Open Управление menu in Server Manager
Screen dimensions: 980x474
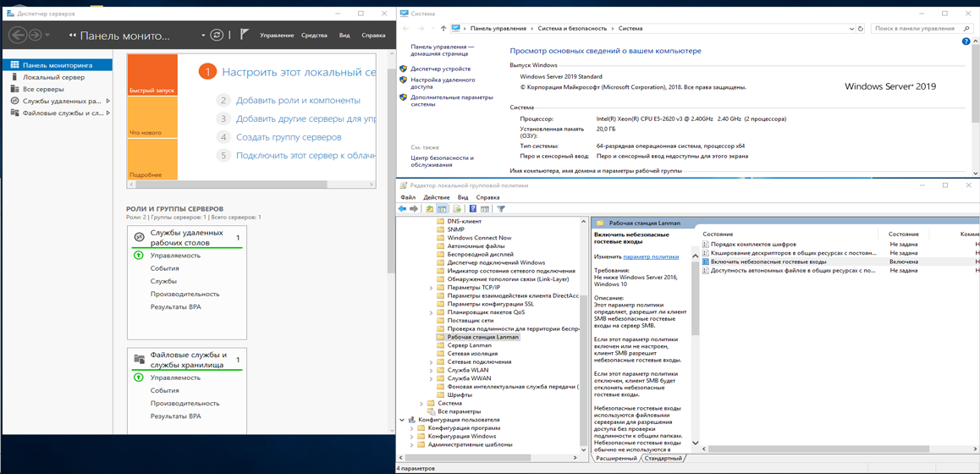click(x=277, y=36)
